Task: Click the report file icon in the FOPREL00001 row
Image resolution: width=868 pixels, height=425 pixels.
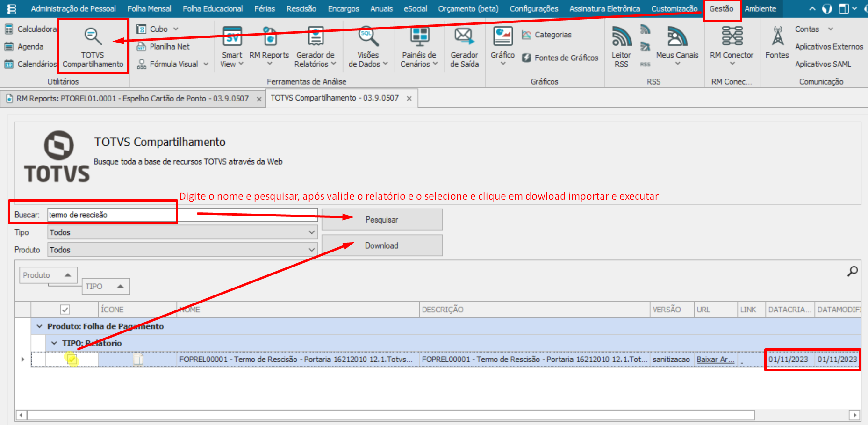Action: pyautogui.click(x=138, y=359)
